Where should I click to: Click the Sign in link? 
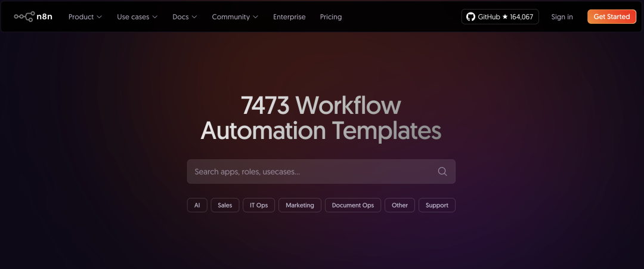(x=562, y=17)
